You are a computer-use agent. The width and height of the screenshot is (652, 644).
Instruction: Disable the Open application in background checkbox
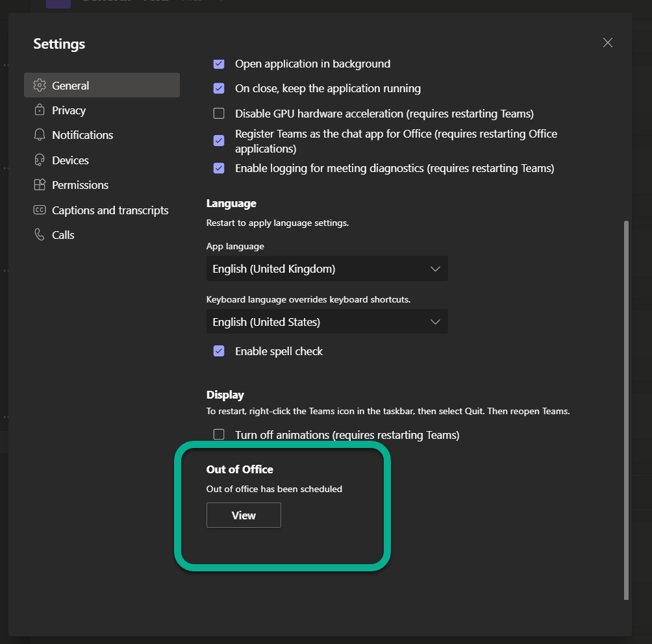click(219, 64)
